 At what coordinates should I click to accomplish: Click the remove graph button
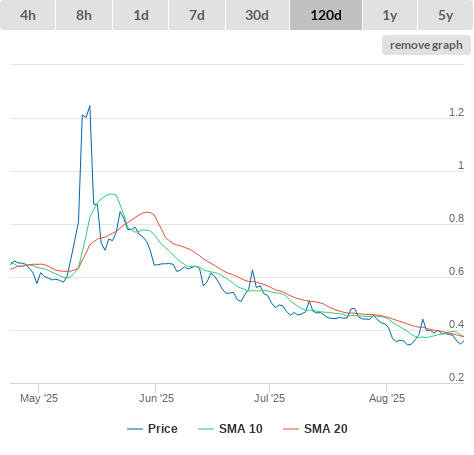(426, 45)
